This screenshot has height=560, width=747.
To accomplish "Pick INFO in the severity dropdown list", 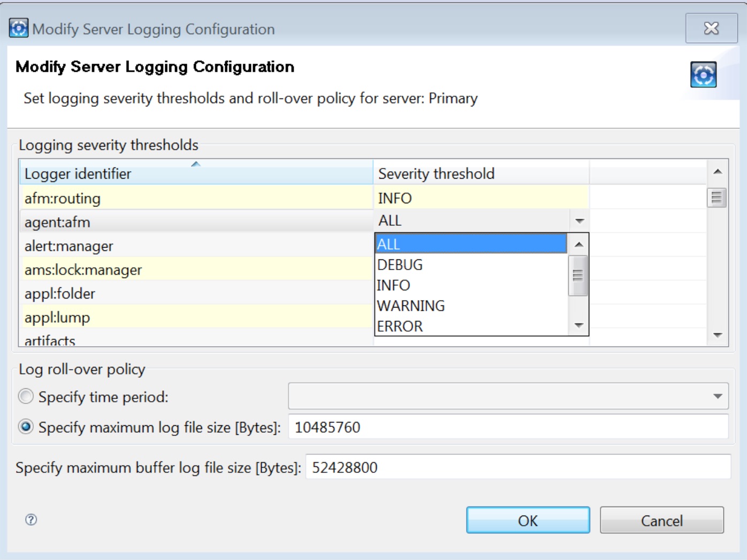I will tap(394, 286).
